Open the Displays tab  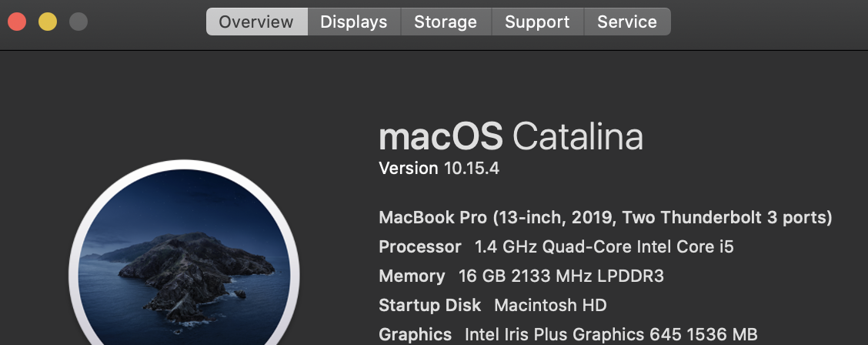click(354, 22)
